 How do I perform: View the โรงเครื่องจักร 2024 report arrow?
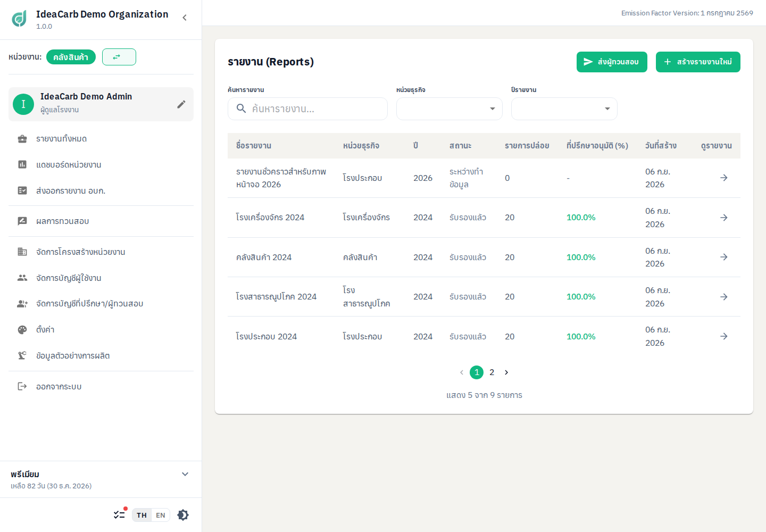724,218
